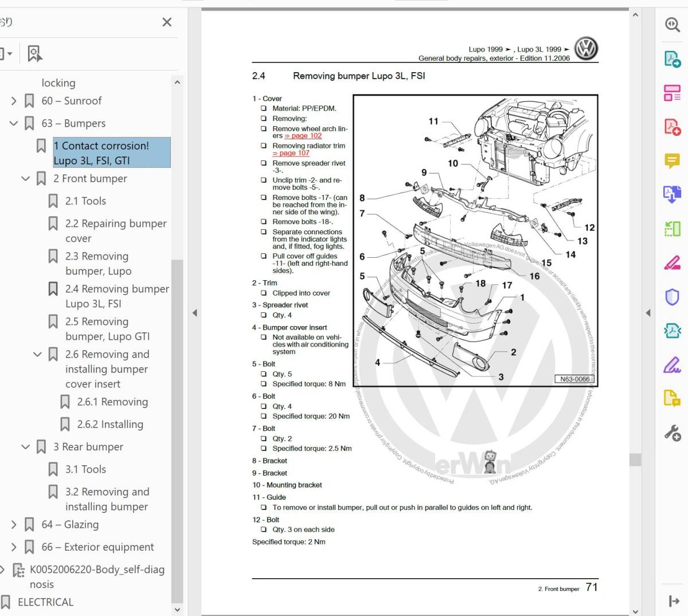Click the bookmark icon beside 3 Rear bumper

click(x=41, y=447)
